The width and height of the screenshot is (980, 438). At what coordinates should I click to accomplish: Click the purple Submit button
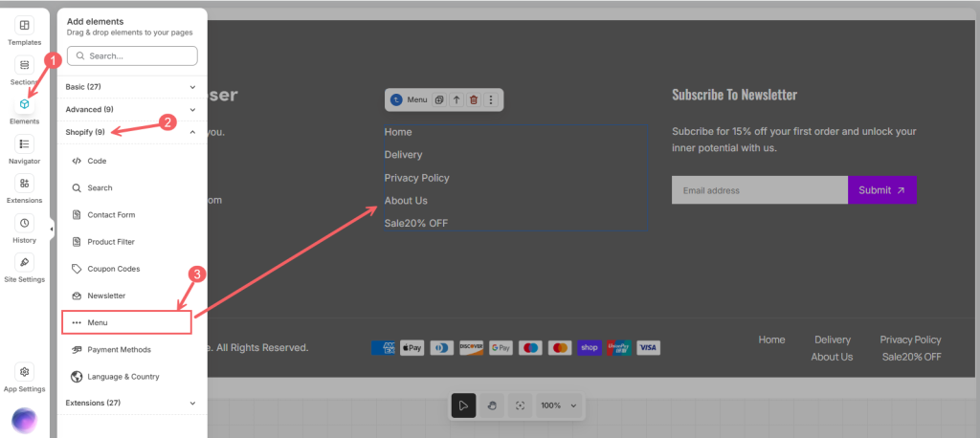881,190
